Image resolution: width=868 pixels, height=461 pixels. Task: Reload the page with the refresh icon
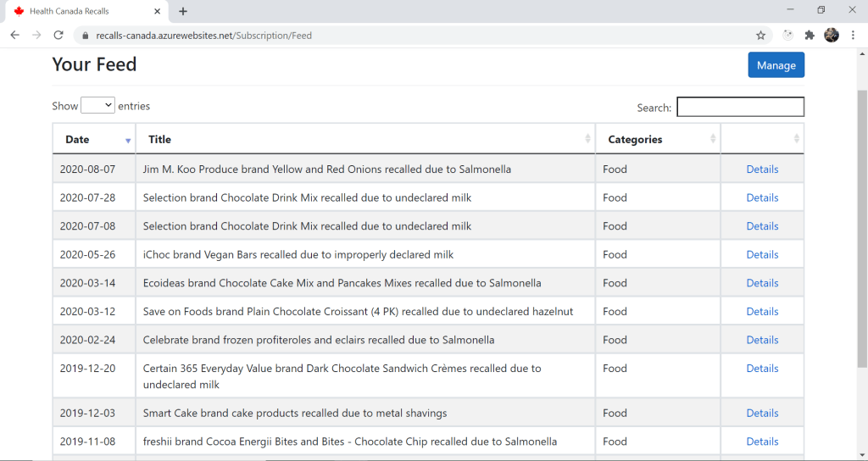58,35
